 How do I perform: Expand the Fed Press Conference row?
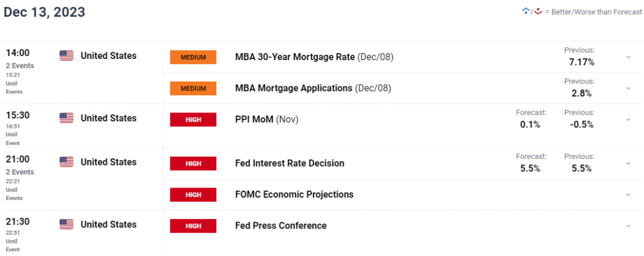click(628, 226)
